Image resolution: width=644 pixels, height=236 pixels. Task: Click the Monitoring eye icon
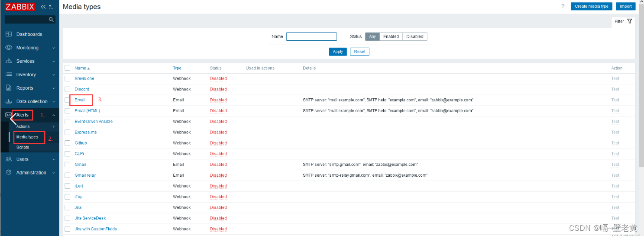point(9,48)
